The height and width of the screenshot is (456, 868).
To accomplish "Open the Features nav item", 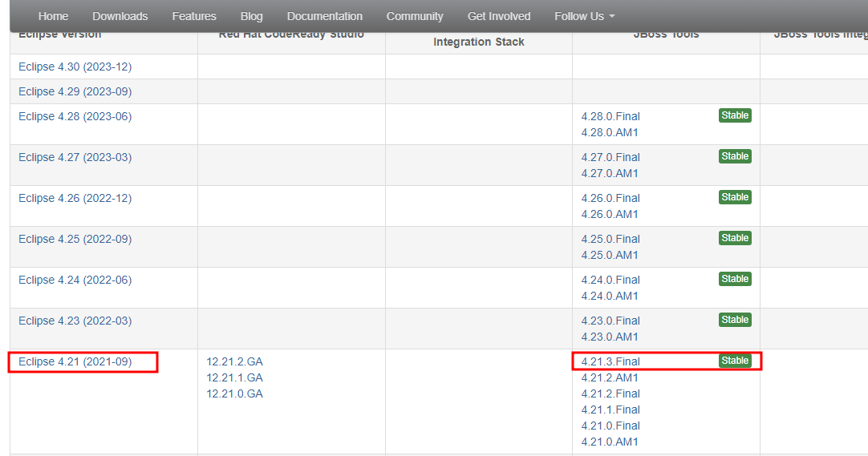I will point(194,17).
